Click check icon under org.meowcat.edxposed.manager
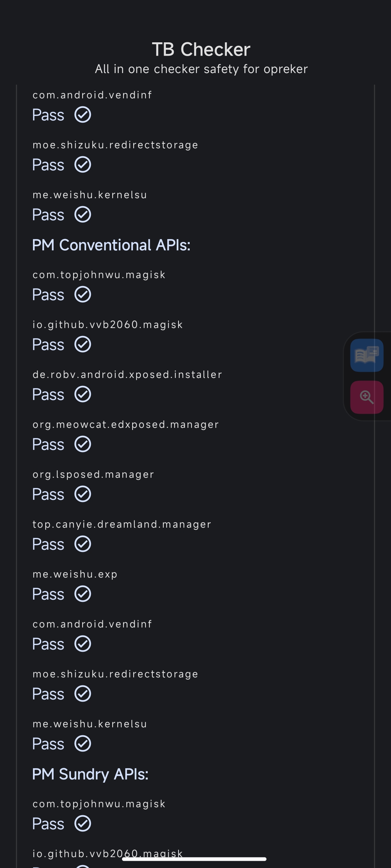The height and width of the screenshot is (868, 391). (x=83, y=444)
